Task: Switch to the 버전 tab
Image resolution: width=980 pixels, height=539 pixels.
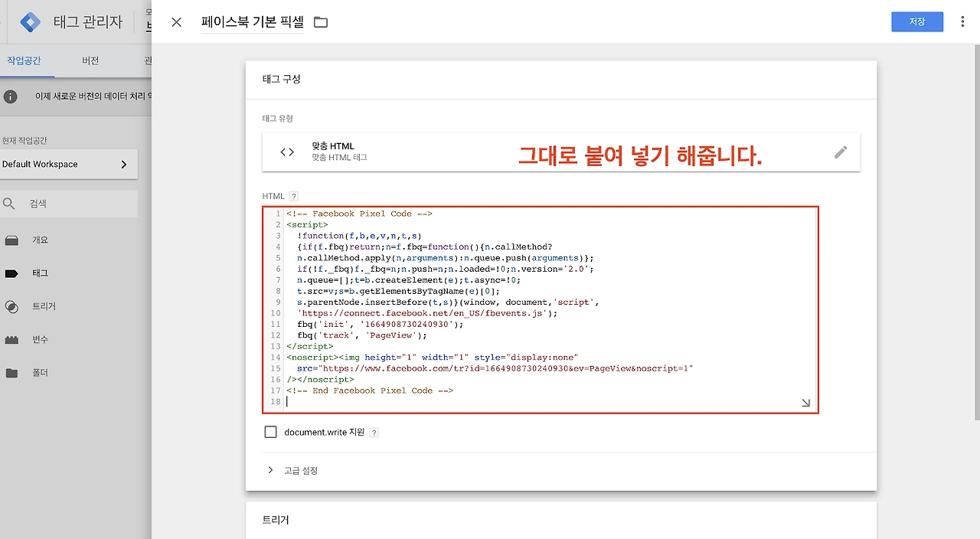Action: coord(90,60)
